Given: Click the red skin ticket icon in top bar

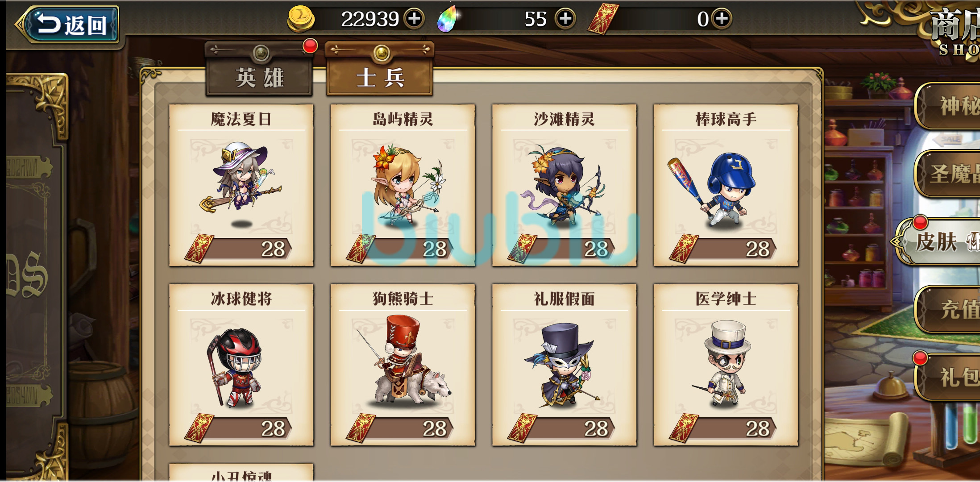Looking at the screenshot, I should (603, 19).
